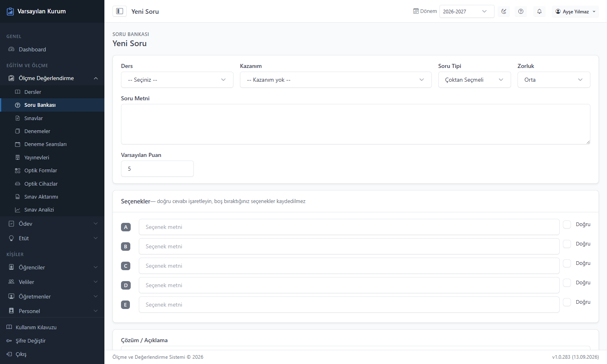
Task: Expand the Etüt menu
Action: [x=52, y=238]
